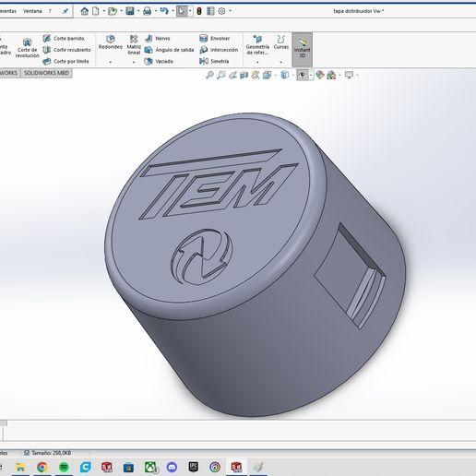
Task: Click the View Orientation cube icon
Action: click(267, 75)
